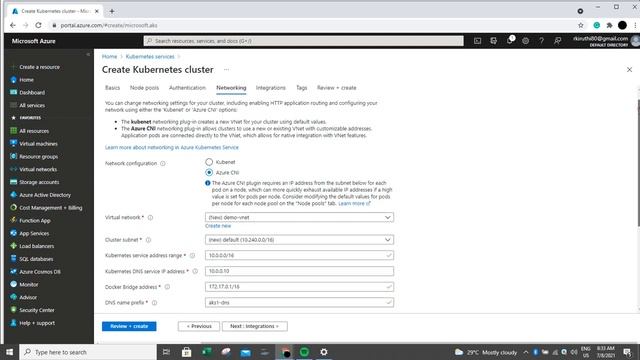This screenshot has width=640, height=360.
Task: Open All resources in the sidebar
Action: coord(34,131)
